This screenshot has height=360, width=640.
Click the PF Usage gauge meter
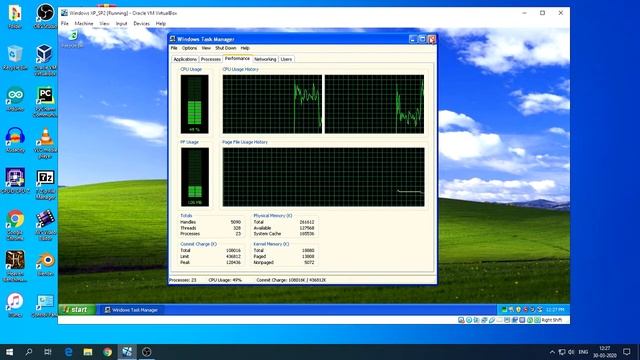pos(195,177)
